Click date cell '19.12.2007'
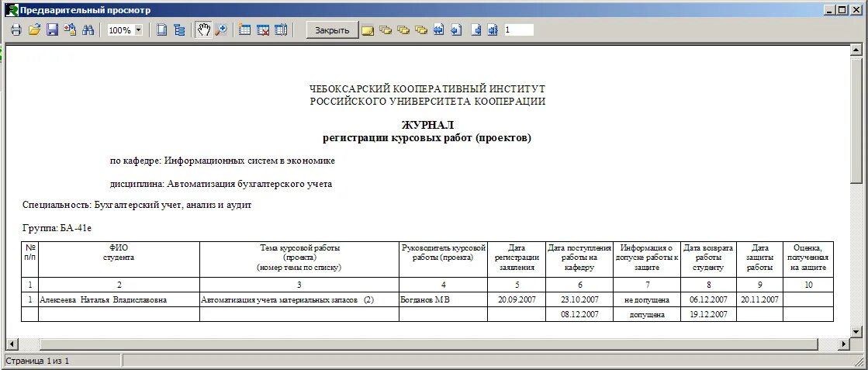Viewport: 868px width, 370px height. point(708,315)
